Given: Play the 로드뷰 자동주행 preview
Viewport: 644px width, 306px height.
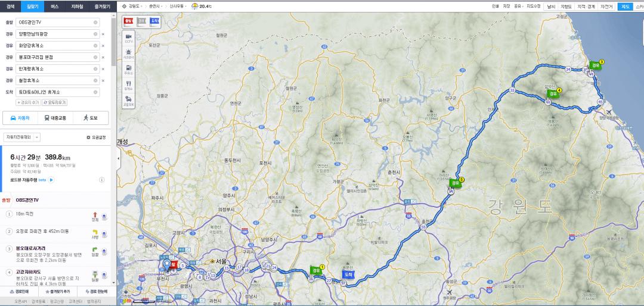Looking at the screenshot, I should 51,179.
